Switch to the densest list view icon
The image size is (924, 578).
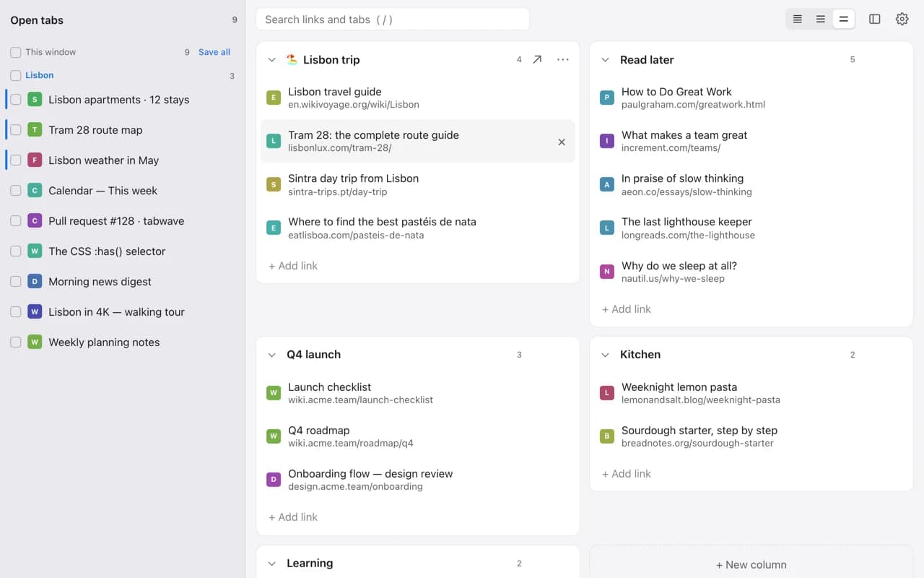(797, 20)
